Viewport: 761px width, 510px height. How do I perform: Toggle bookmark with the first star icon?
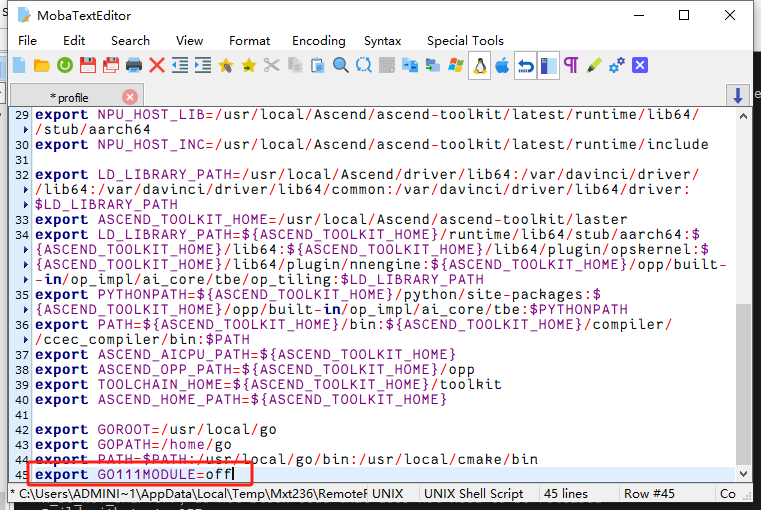click(226, 66)
